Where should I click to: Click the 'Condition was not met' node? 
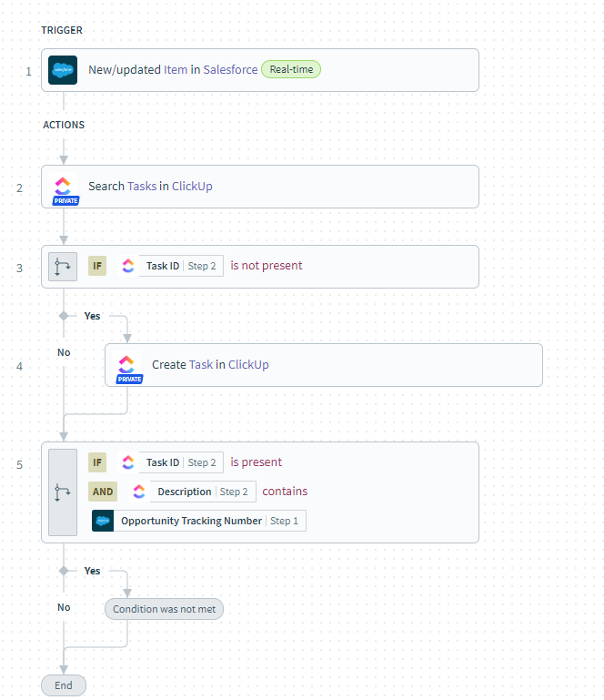pyautogui.click(x=164, y=609)
